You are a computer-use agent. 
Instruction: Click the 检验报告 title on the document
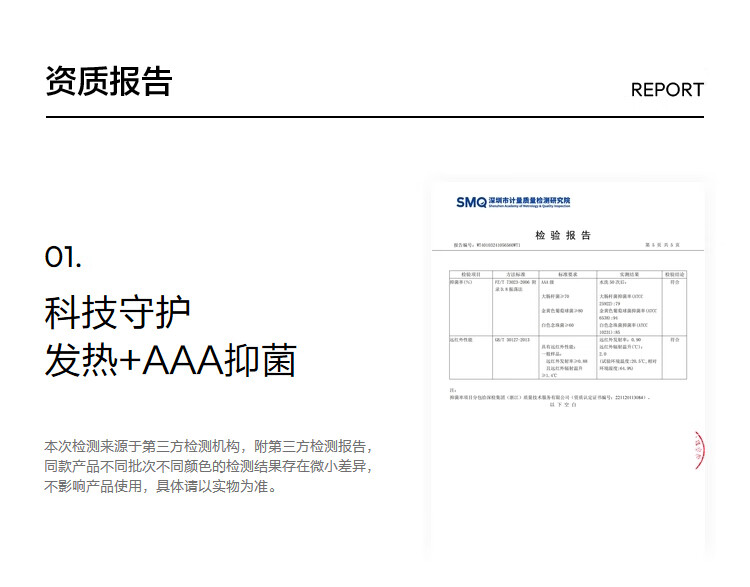[x=563, y=236]
